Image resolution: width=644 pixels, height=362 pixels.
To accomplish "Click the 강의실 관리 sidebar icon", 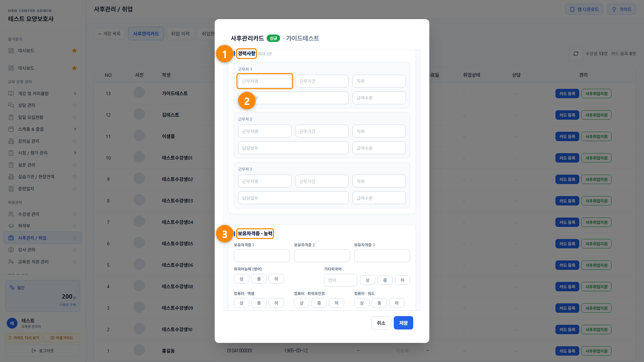I will point(11,141).
